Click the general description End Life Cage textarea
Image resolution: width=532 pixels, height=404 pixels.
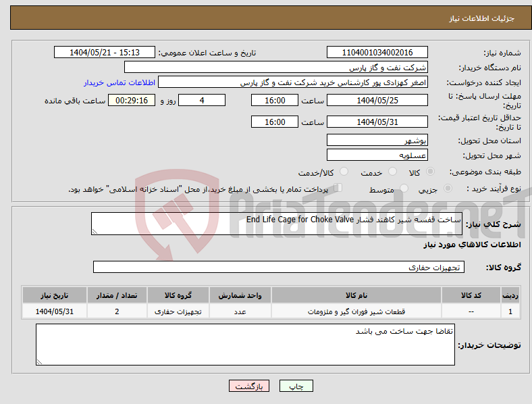(277, 224)
